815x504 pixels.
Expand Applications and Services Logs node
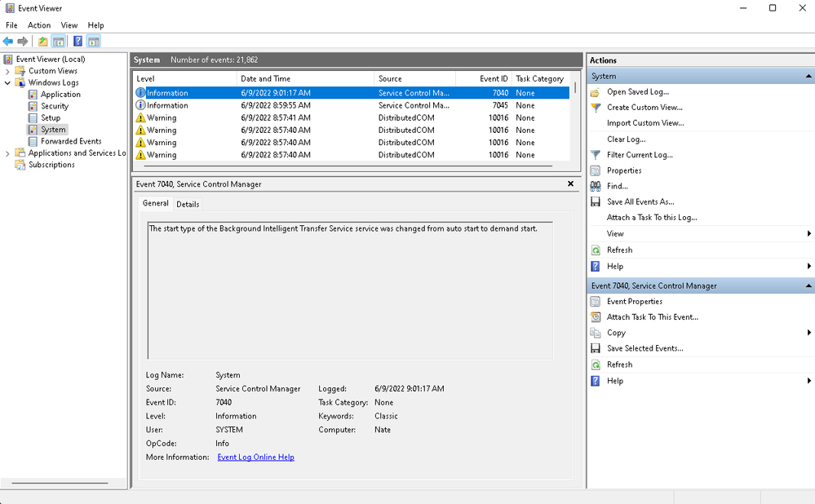click(8, 153)
